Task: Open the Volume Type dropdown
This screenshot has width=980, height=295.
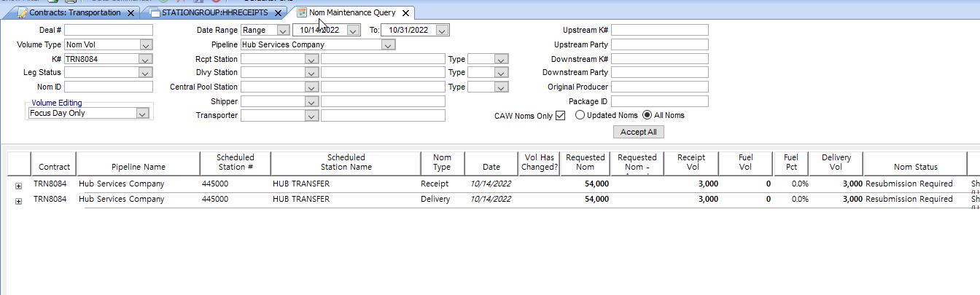Action: tap(146, 45)
